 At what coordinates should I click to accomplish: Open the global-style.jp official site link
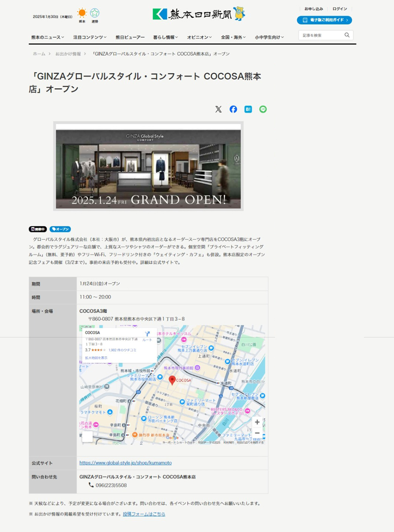[125, 463]
